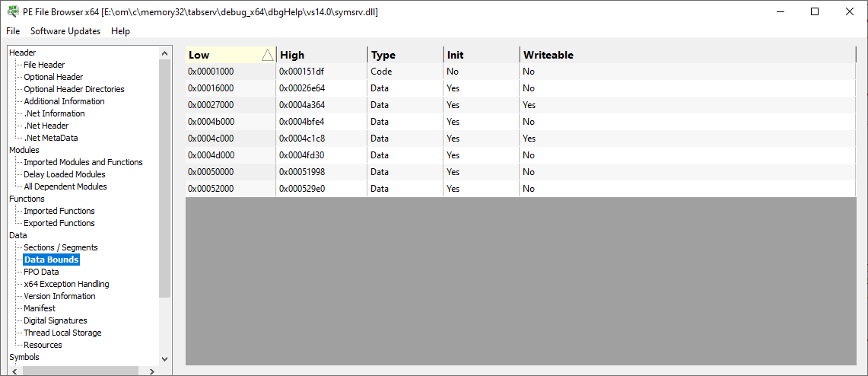The height and width of the screenshot is (376, 868).
Task: Sort by the Low column sort arrow
Action: tap(267, 55)
